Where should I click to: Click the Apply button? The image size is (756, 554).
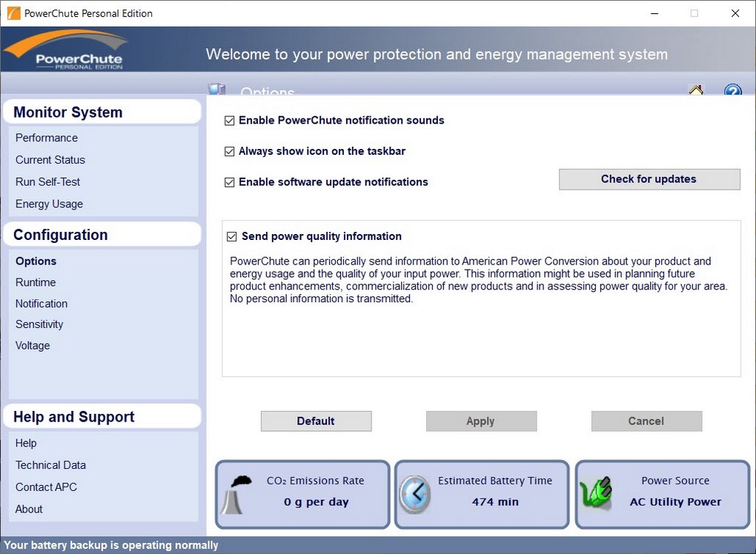pyautogui.click(x=481, y=421)
